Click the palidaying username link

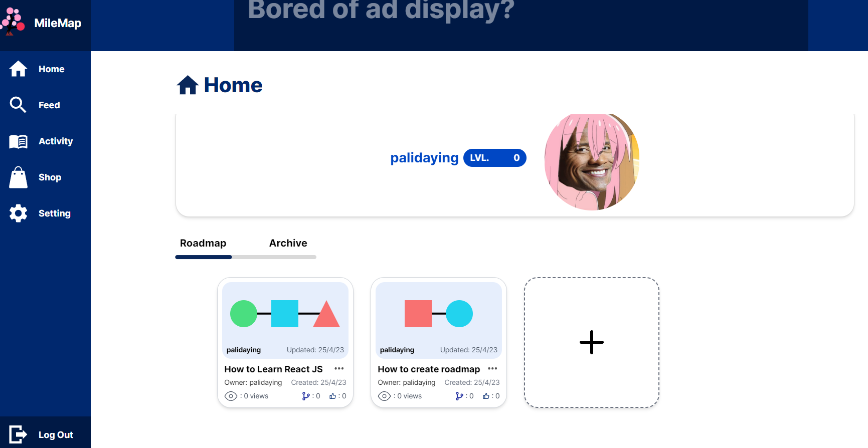424,158
